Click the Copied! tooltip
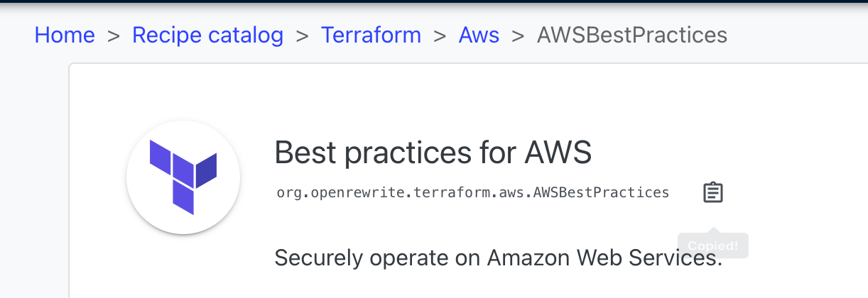This screenshot has width=868, height=298. (713, 246)
